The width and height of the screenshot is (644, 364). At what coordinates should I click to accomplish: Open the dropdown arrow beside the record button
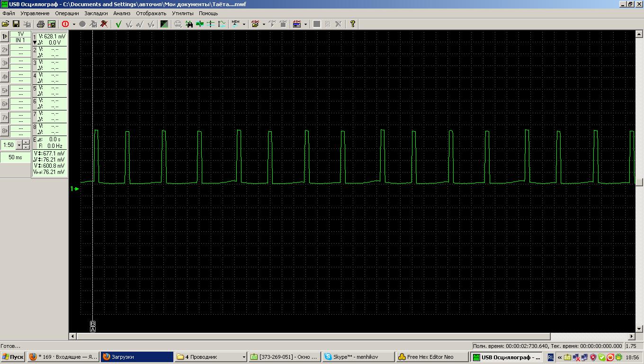74,24
